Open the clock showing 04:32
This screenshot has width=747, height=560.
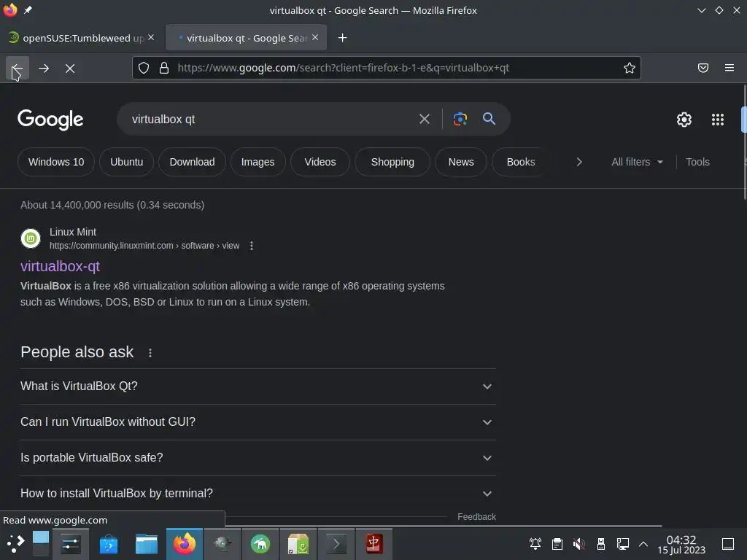tap(681, 544)
